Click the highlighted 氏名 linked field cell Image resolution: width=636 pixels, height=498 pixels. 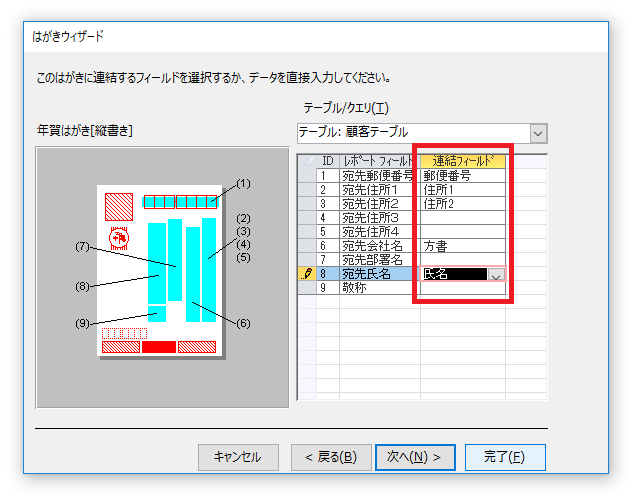[x=454, y=274]
